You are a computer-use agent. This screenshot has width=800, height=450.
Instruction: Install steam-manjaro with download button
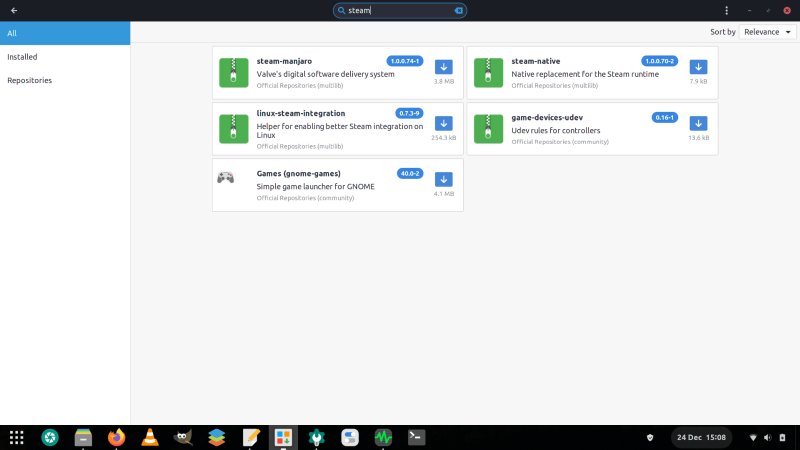click(443, 67)
